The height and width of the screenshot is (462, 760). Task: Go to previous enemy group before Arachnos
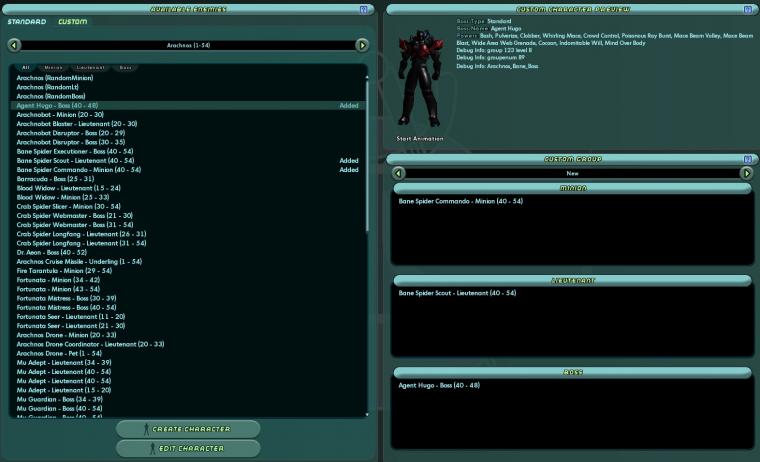[14, 45]
